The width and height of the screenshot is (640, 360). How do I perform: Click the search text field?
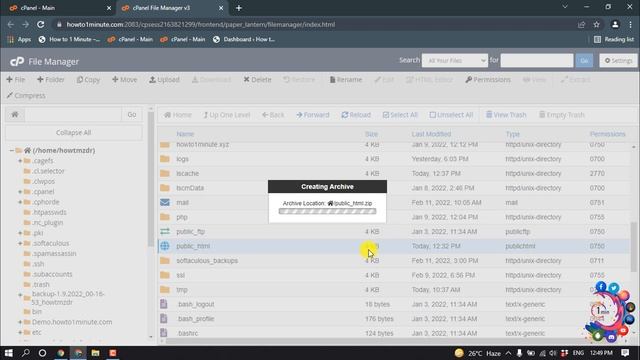click(x=537, y=60)
